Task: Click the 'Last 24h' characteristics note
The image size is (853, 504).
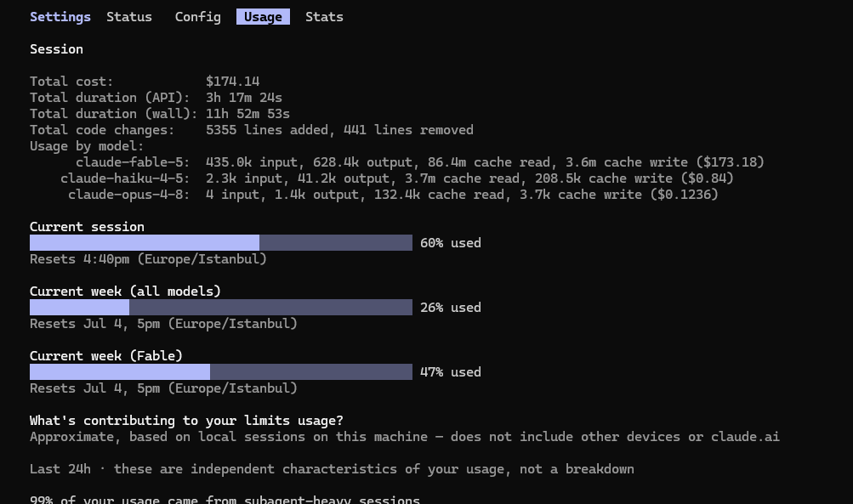Action: click(x=332, y=469)
